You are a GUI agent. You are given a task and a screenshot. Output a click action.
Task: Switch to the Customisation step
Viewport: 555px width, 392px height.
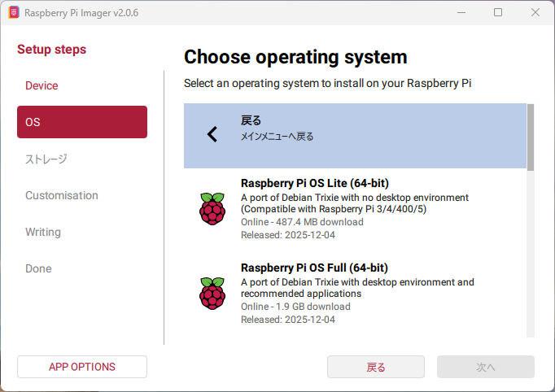(62, 195)
